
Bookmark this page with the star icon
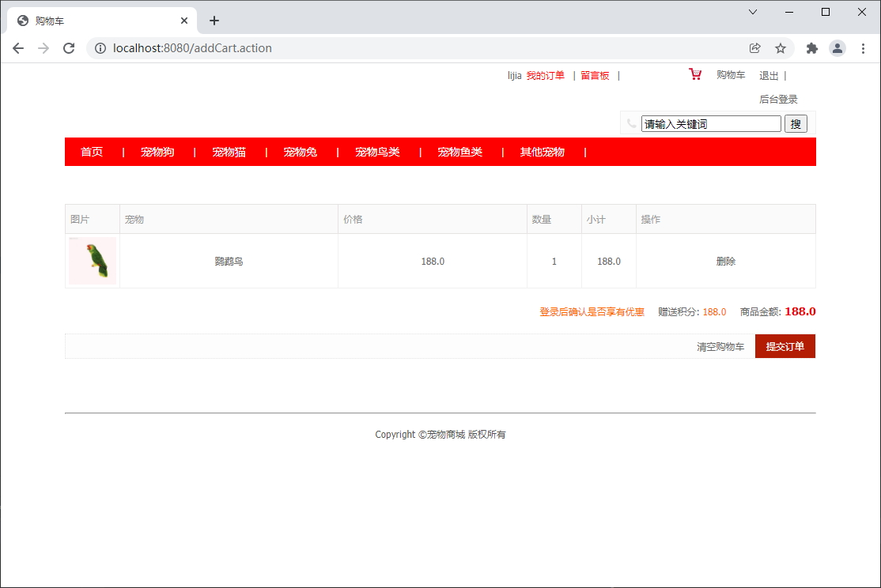pos(781,48)
